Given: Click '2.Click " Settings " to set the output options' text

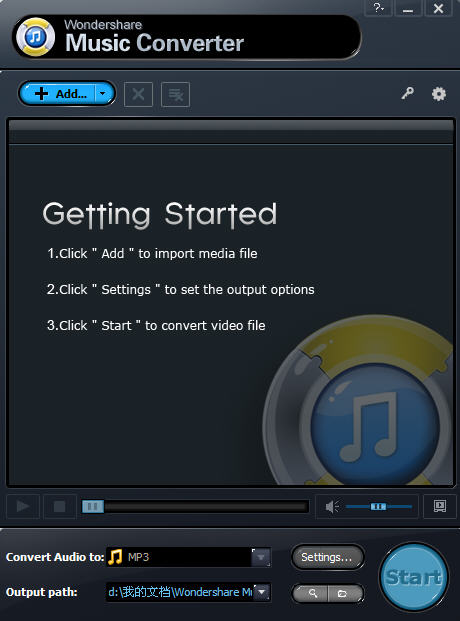Looking at the screenshot, I should point(181,290).
